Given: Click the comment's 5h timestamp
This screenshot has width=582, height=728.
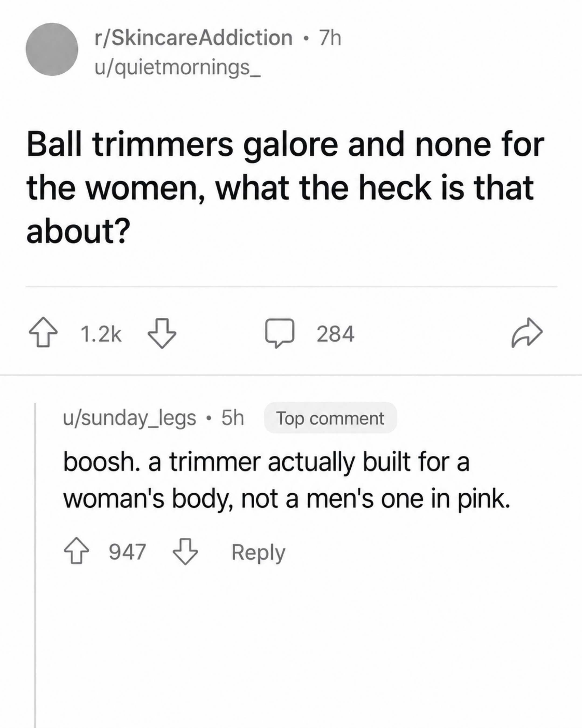Looking at the screenshot, I should coord(233,418).
